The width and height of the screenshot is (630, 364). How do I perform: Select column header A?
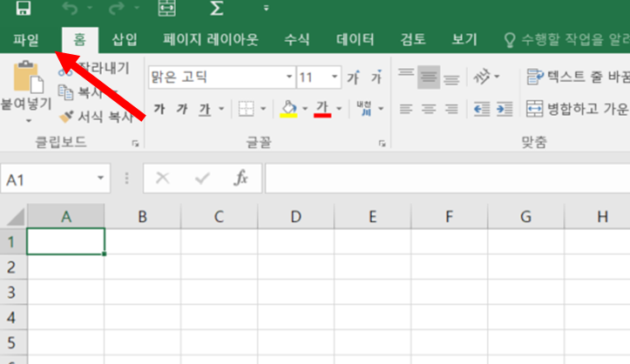click(66, 217)
